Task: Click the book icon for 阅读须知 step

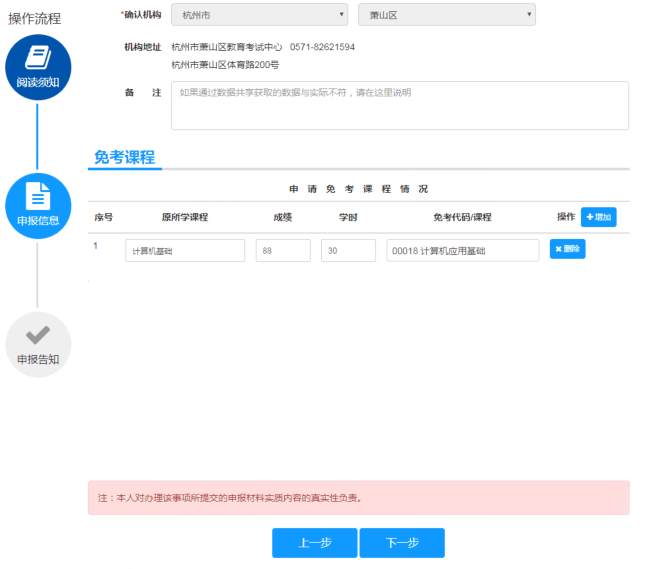Action: (x=38, y=58)
